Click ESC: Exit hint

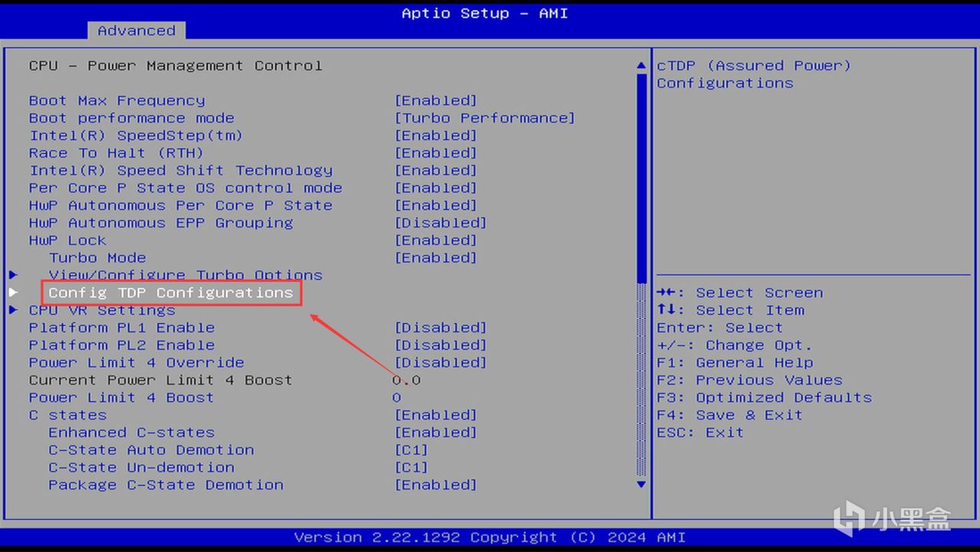coord(700,433)
